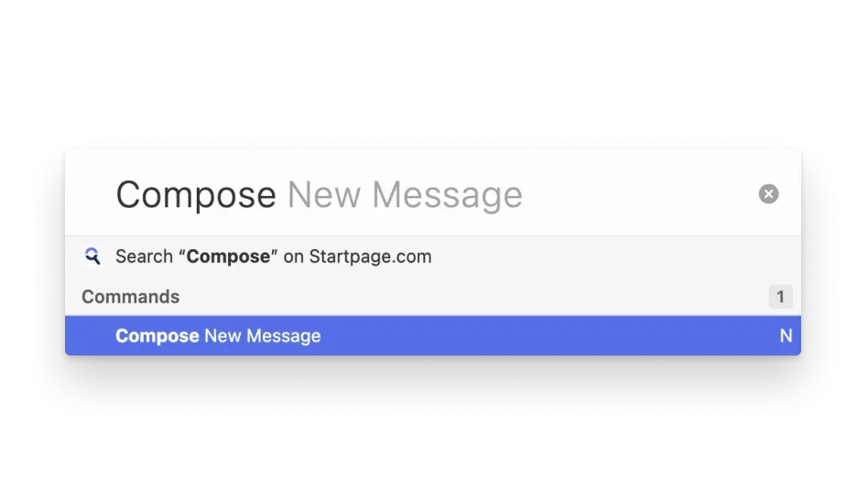This screenshot has height=504, width=868.
Task: Click the N shortcut key indicator
Action: pyautogui.click(x=787, y=335)
